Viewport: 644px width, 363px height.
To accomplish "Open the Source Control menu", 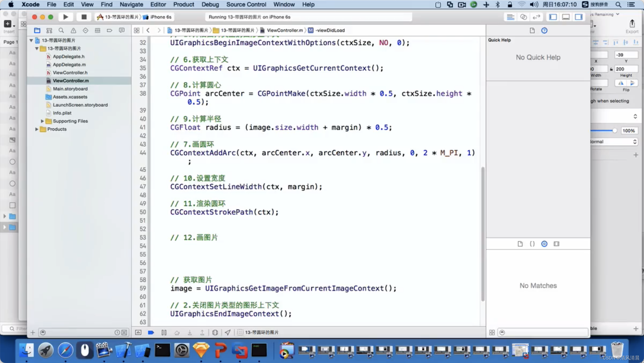I will tap(246, 4).
